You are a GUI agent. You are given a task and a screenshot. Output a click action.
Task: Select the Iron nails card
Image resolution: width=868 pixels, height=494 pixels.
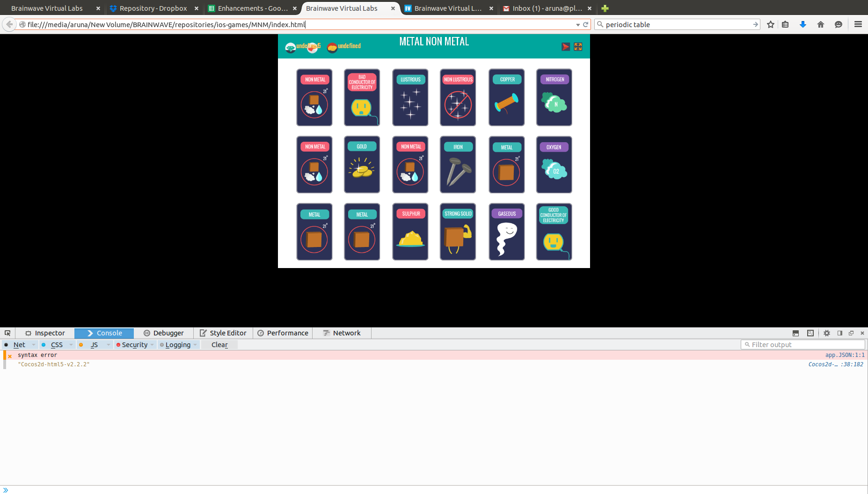click(458, 165)
